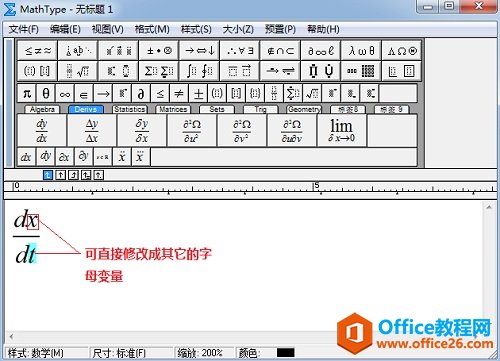Screen dimensions: 500x361
Task: Switch to the Statistics tab
Action: (129, 109)
